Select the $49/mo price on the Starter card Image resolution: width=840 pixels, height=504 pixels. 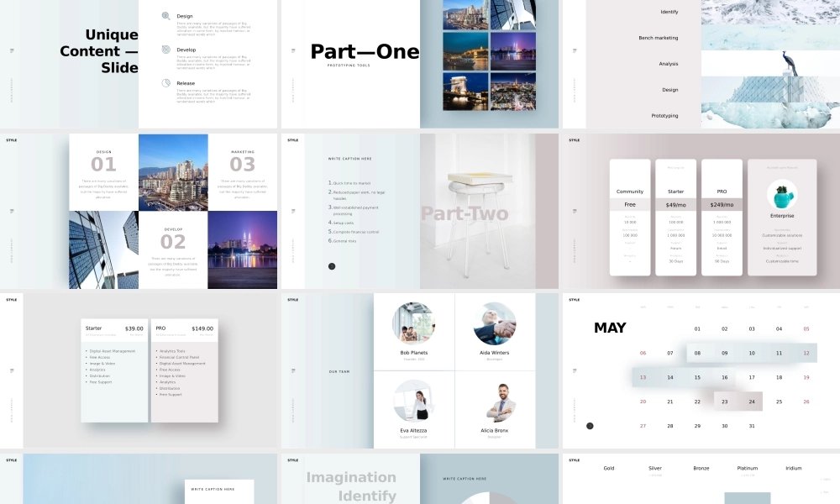pyautogui.click(x=676, y=205)
